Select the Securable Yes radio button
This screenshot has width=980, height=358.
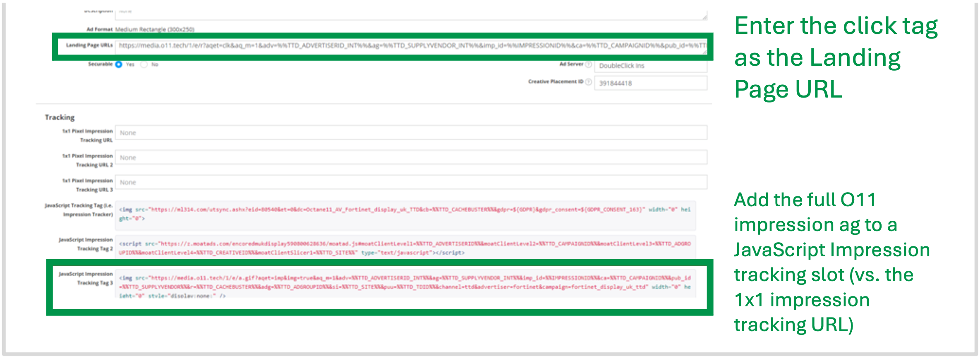pyautogui.click(x=119, y=64)
